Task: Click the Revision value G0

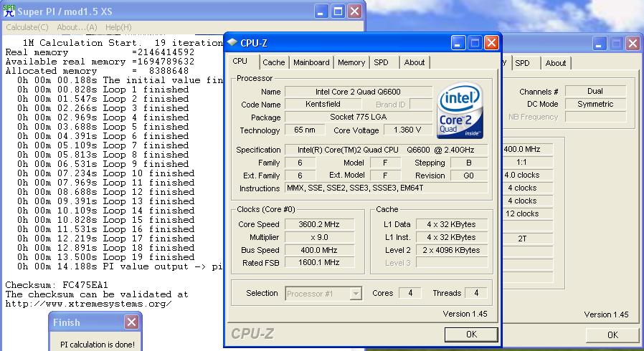Action: (468, 175)
